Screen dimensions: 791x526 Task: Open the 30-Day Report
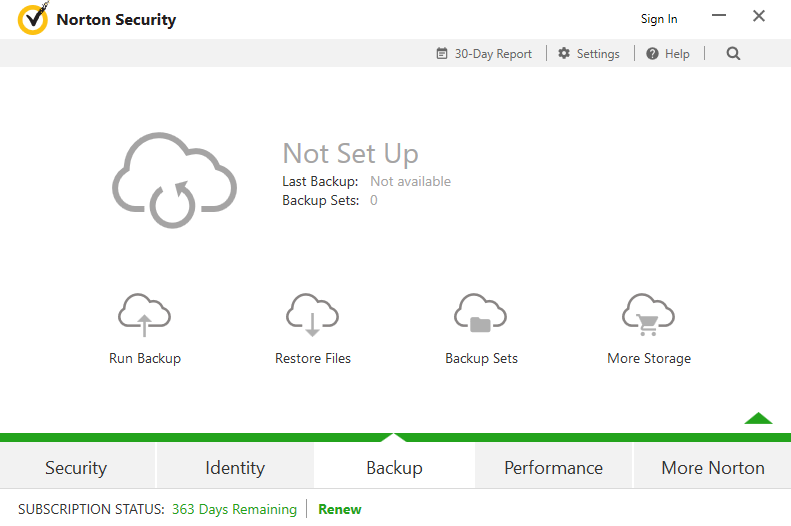tap(484, 53)
